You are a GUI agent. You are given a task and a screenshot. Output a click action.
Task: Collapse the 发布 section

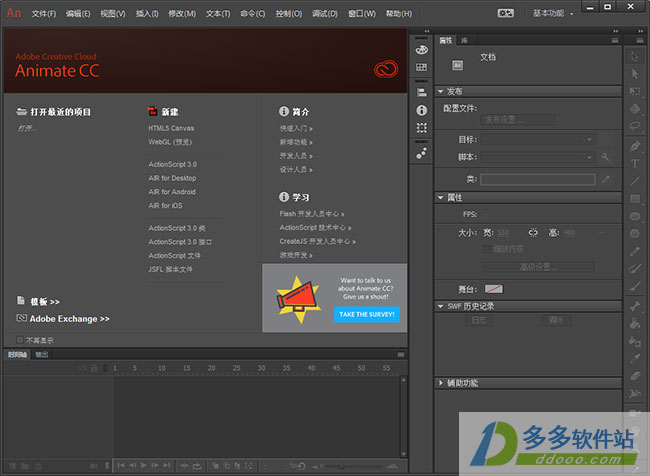pos(440,91)
